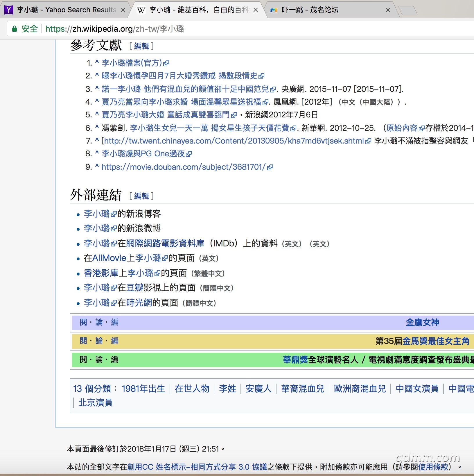Viewport: 474px width, 476px height.
Task: Open the 網際網路電影資料庫 article link
Action: 165,243
